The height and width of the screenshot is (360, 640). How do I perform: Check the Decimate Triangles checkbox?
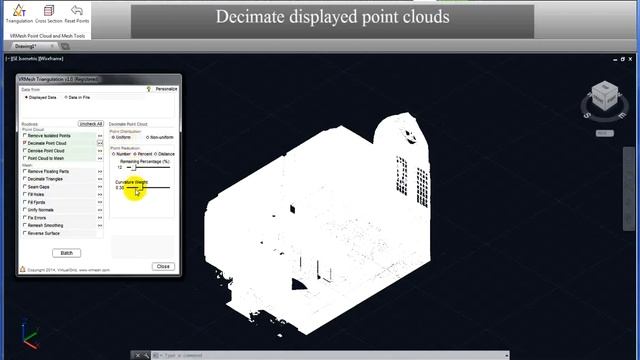(x=25, y=179)
